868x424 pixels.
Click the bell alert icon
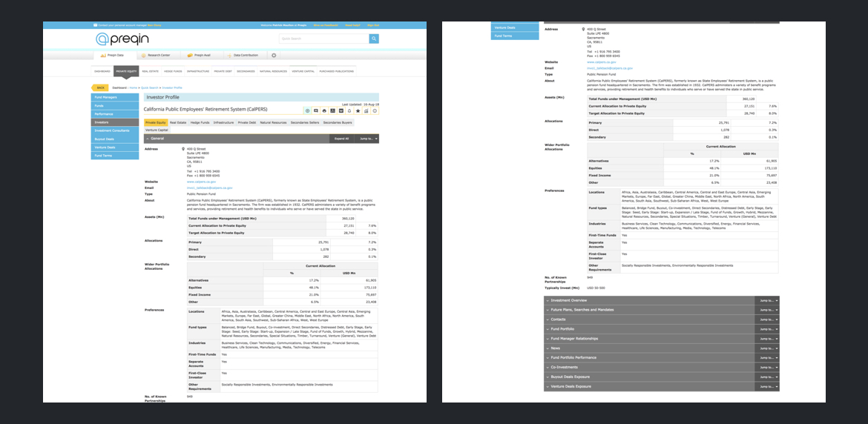pyautogui.click(x=349, y=110)
